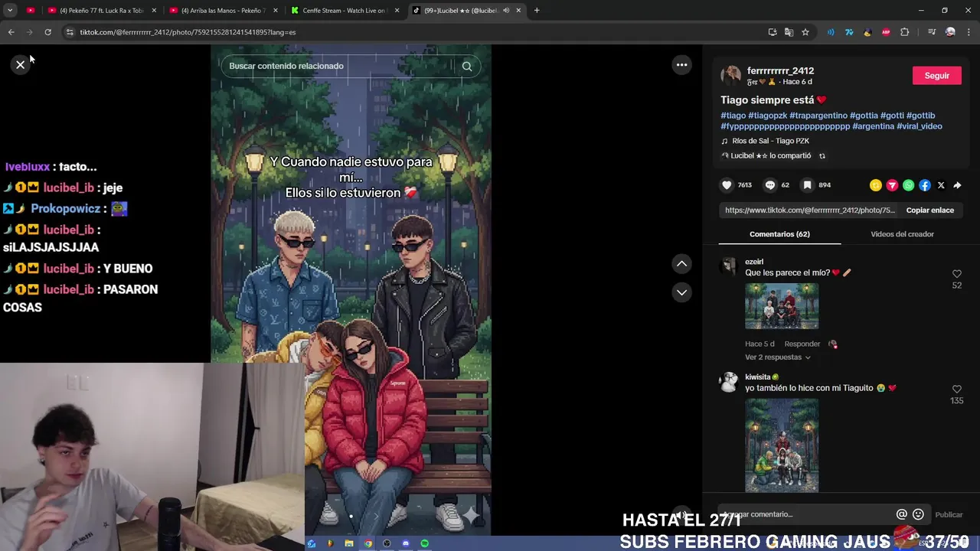Reply to ezeirl's comment via 'Responder'

(x=802, y=344)
